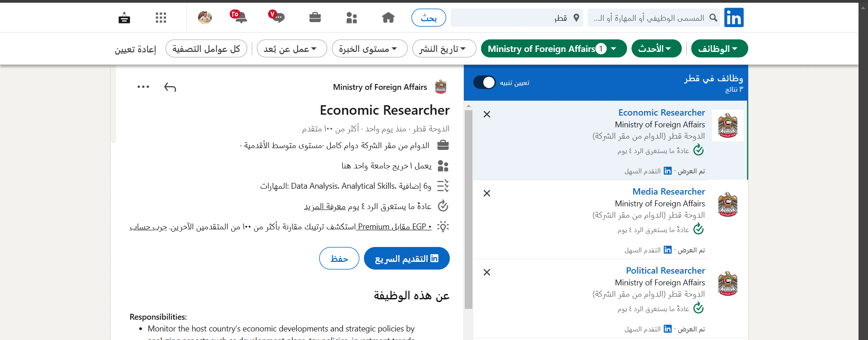Image resolution: width=868 pixels, height=340 pixels.
Task: Click the حفظ save job button
Action: pos(339,258)
